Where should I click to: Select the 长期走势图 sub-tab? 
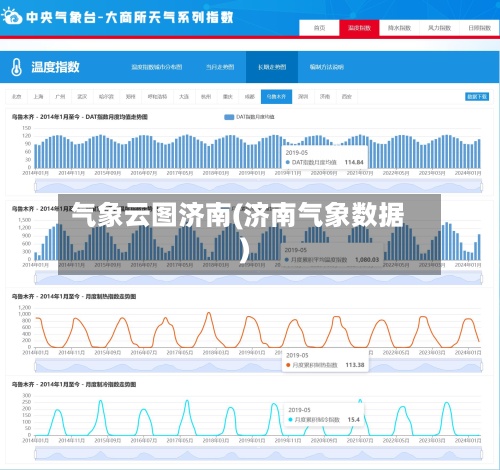pos(272,67)
